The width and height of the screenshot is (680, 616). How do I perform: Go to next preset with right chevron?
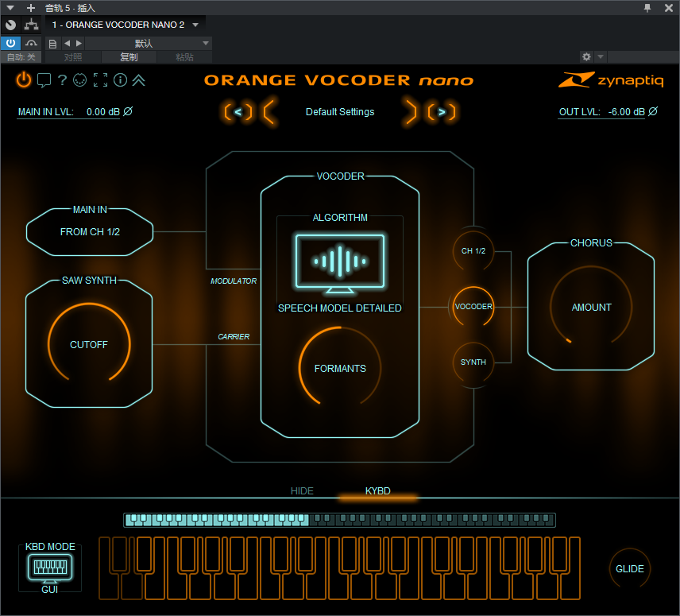click(x=410, y=112)
